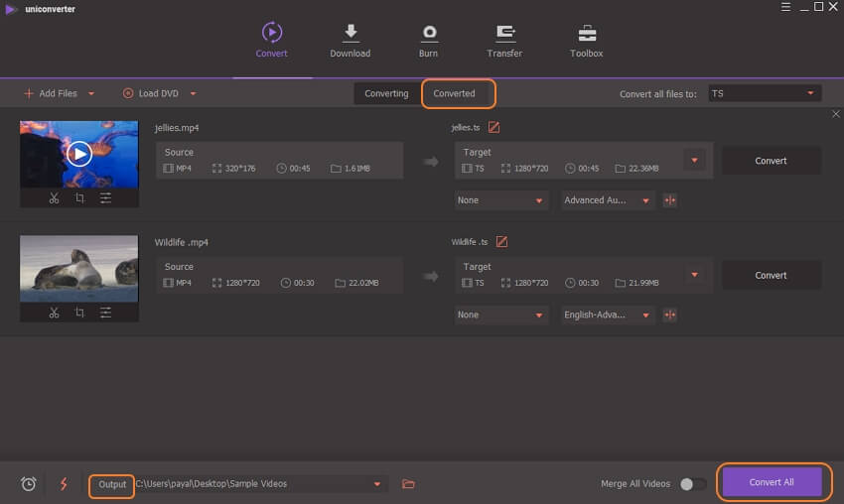Select the Wildlife video thumbnail
844x504 pixels.
pyautogui.click(x=79, y=268)
